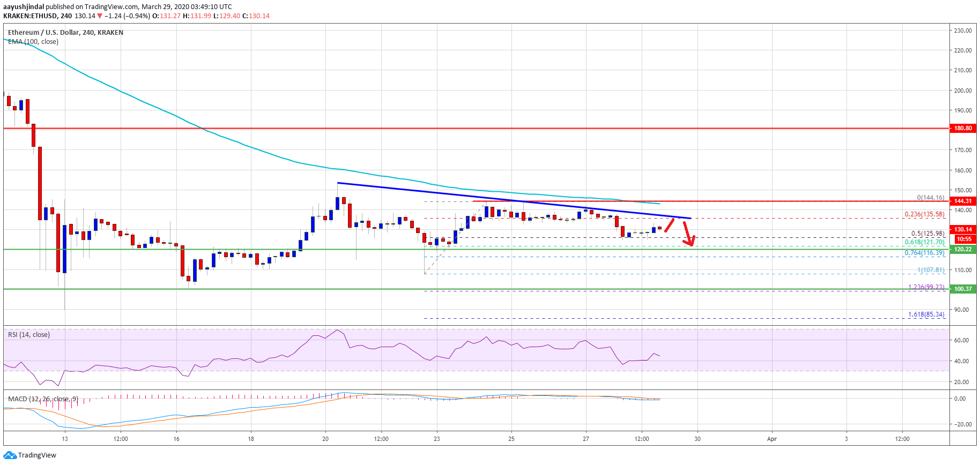
Task: Click the 230.00 tick on price axis
Action: pyautogui.click(x=963, y=31)
